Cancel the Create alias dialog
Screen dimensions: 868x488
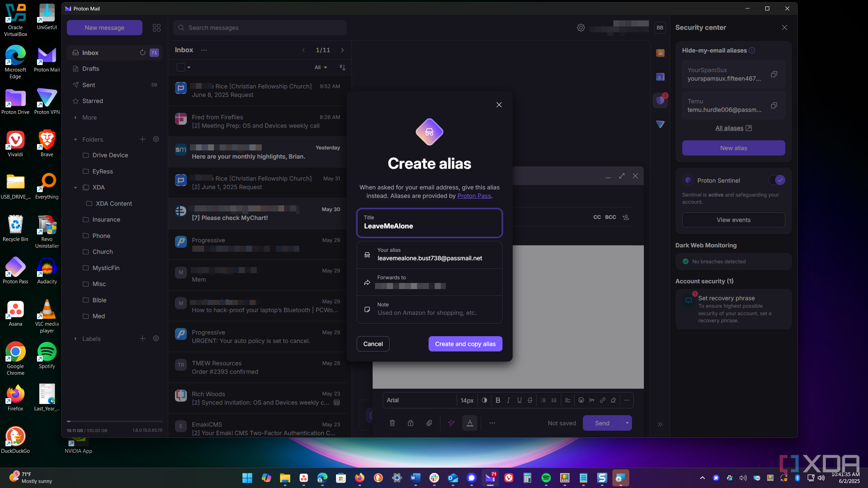click(373, 344)
